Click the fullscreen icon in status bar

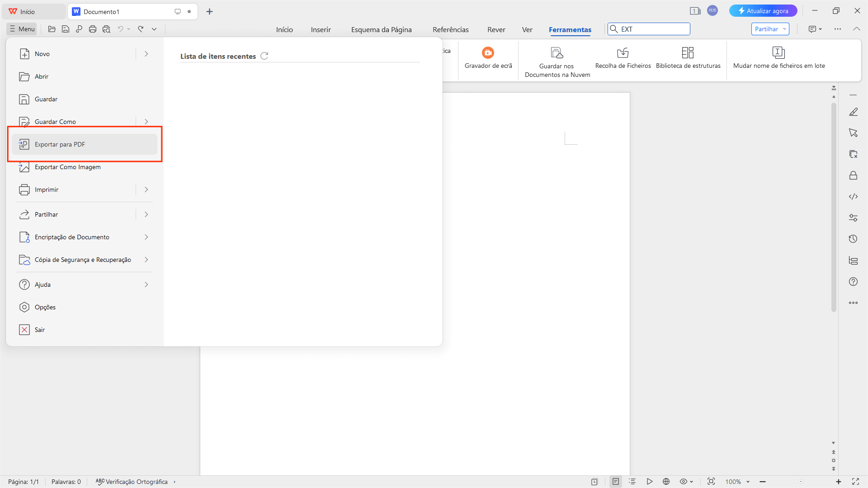click(855, 482)
